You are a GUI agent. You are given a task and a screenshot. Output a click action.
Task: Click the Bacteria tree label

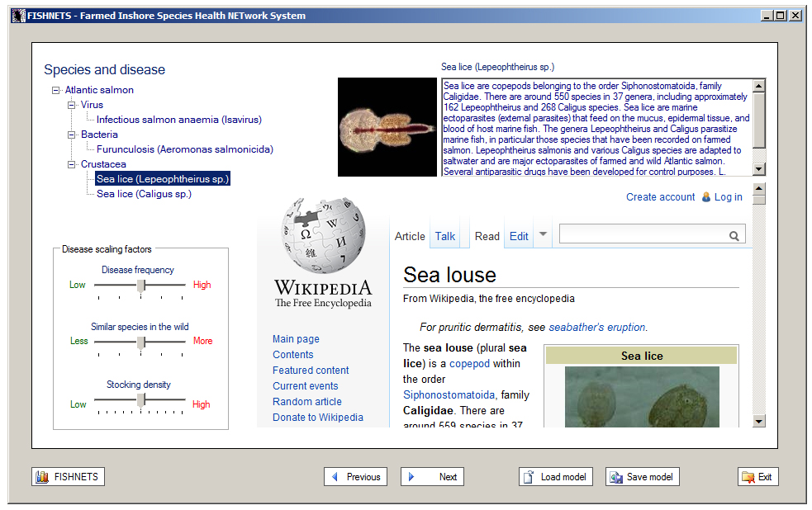99,135
